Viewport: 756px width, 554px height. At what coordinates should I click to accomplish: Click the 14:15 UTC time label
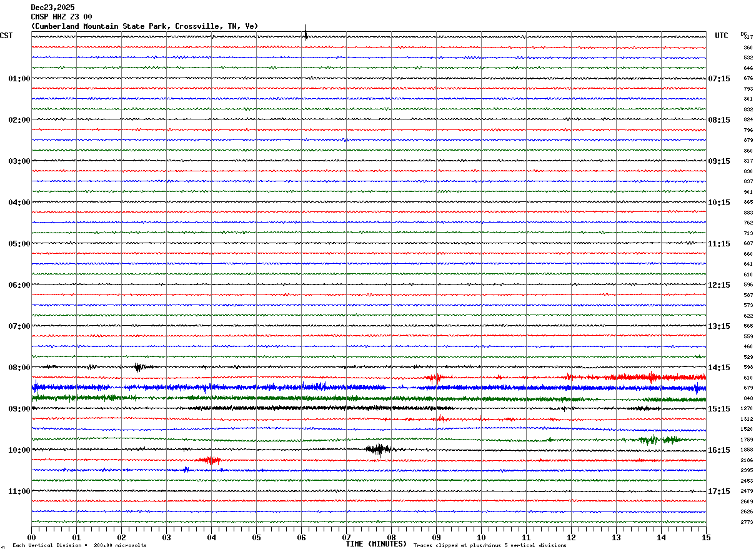719,368
